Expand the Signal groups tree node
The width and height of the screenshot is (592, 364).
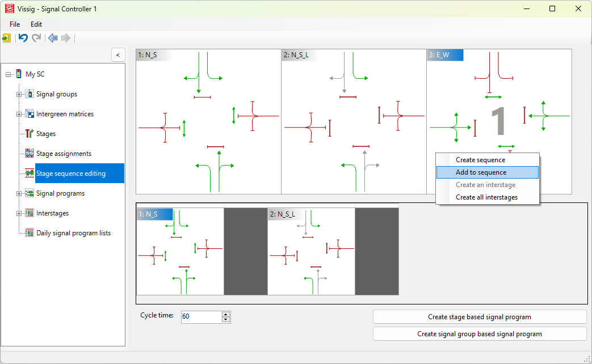pos(19,94)
